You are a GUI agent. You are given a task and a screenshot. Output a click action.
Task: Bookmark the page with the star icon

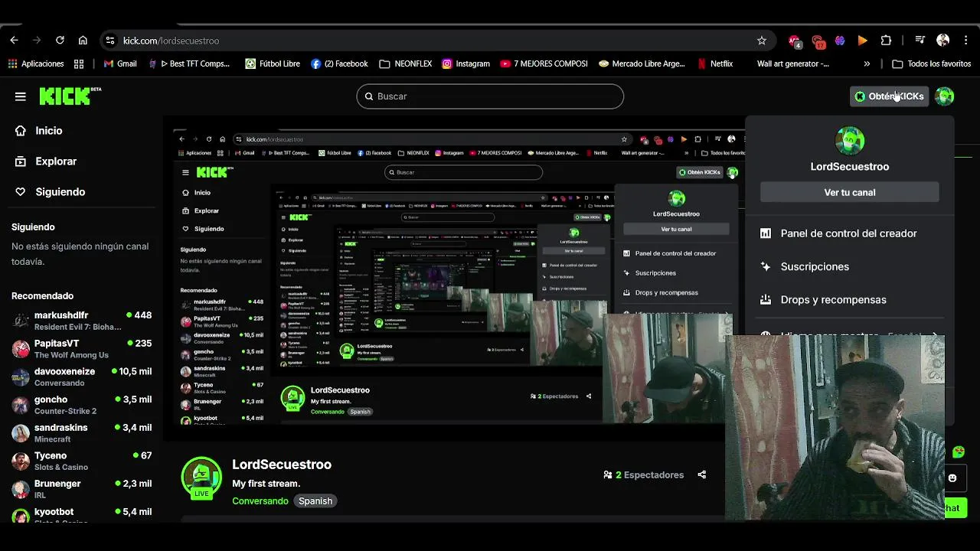(x=761, y=41)
